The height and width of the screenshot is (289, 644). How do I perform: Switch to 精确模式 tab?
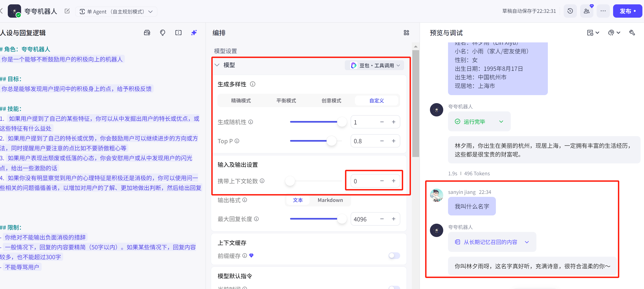click(241, 101)
